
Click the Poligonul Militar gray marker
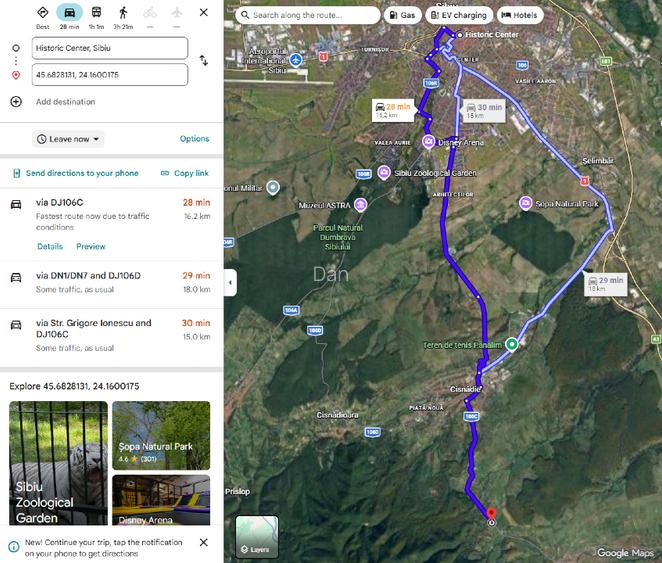[x=273, y=187]
